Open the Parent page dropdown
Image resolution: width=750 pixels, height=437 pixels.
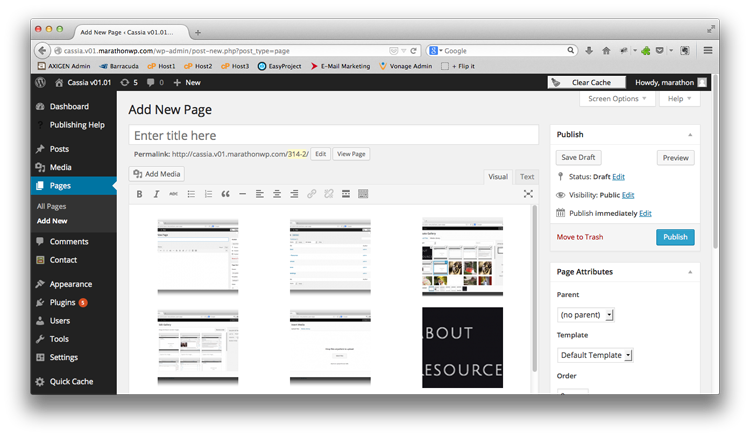(585, 315)
